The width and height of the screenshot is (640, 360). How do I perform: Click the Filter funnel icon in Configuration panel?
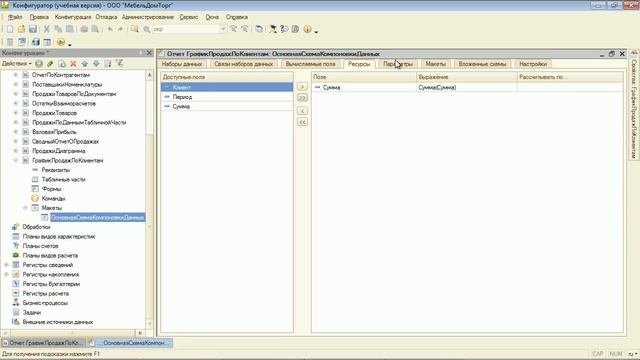click(x=119, y=64)
